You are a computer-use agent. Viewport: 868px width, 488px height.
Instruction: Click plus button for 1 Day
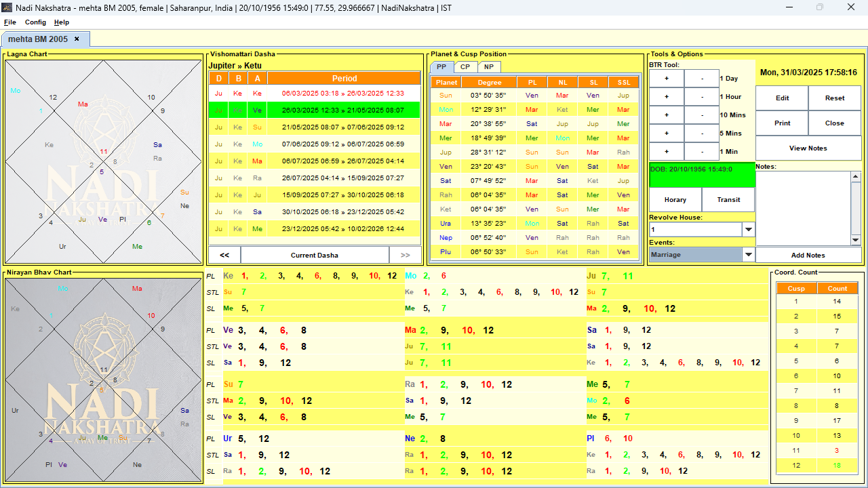[x=667, y=79]
